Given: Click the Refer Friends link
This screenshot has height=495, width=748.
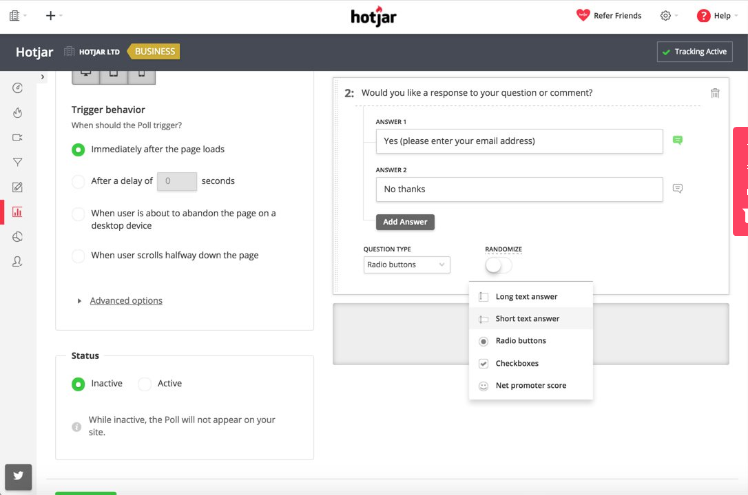Looking at the screenshot, I should (617, 16).
